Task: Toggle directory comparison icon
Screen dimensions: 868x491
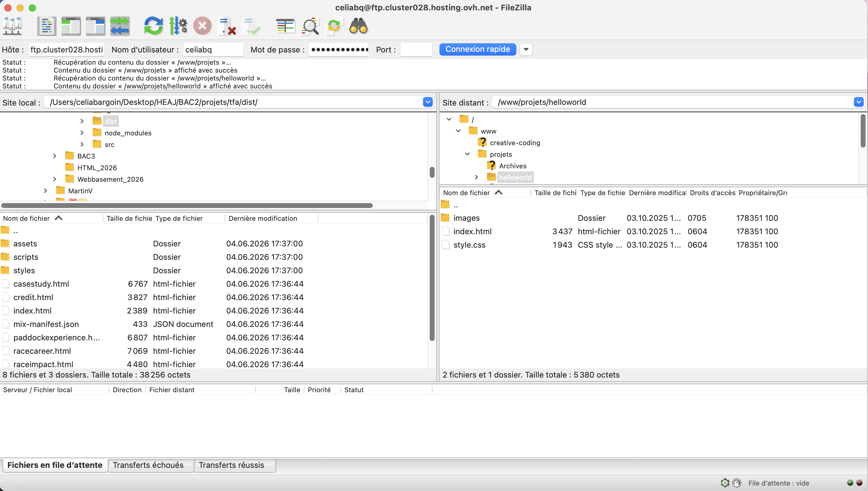Action: pyautogui.click(x=310, y=26)
